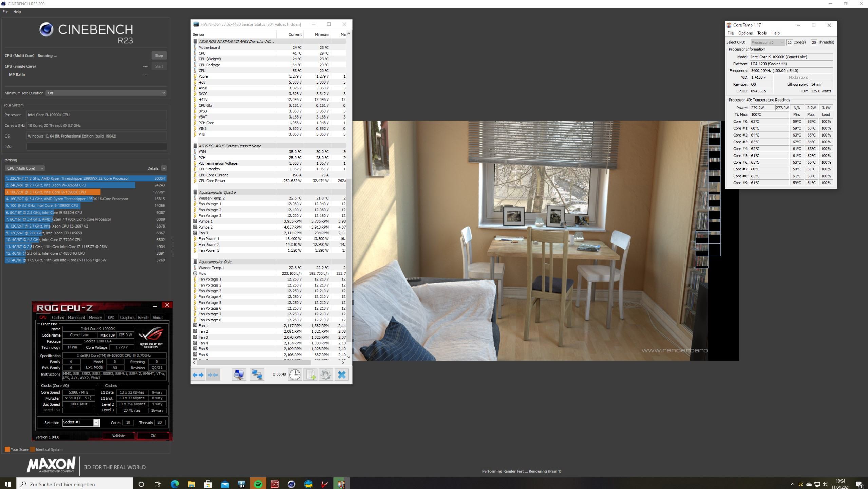Open File Explorer from taskbar

tap(191, 484)
